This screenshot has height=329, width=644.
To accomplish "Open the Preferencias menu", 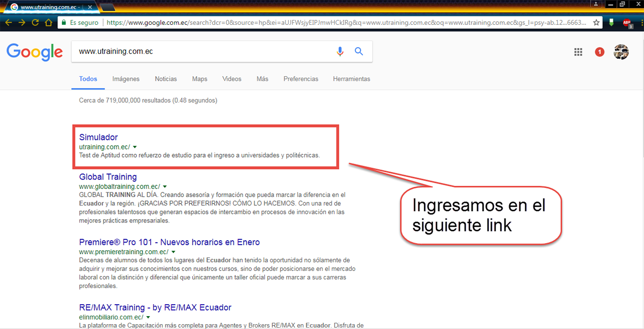I will [301, 79].
